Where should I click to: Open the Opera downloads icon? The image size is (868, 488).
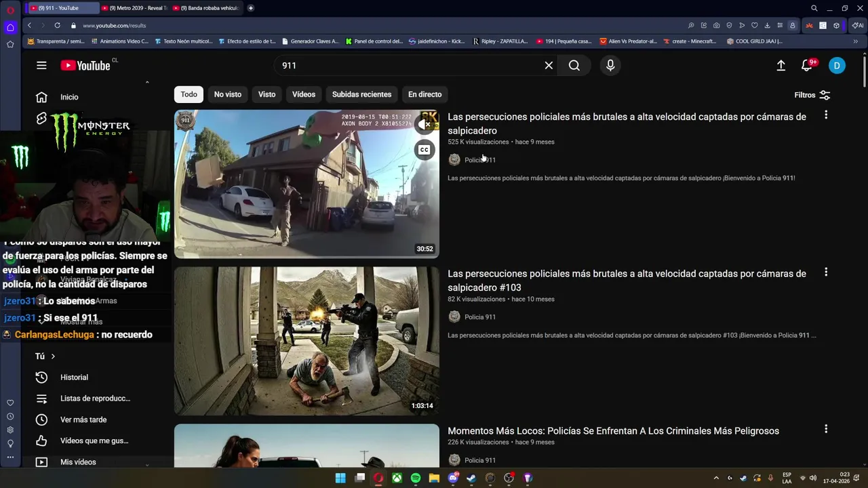pyautogui.click(x=767, y=25)
